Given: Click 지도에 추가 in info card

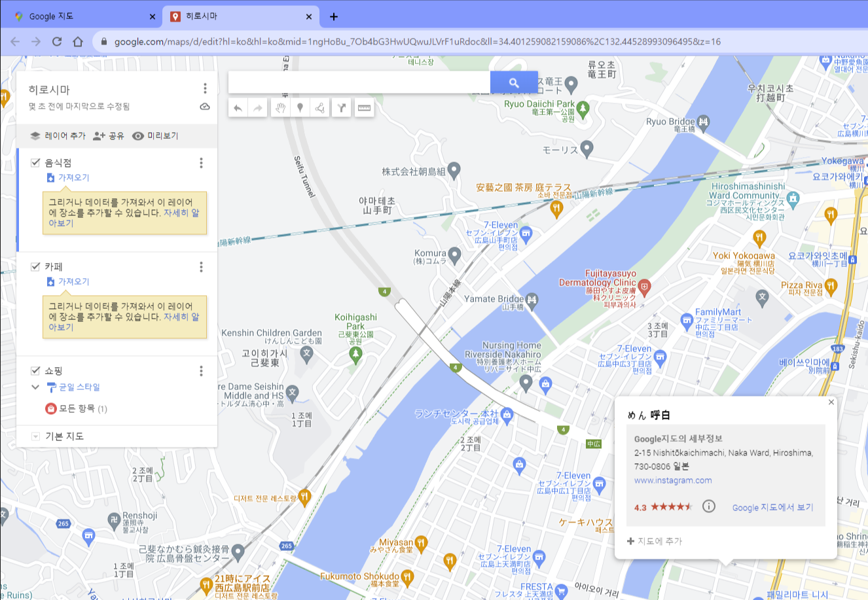Looking at the screenshot, I should 655,541.
